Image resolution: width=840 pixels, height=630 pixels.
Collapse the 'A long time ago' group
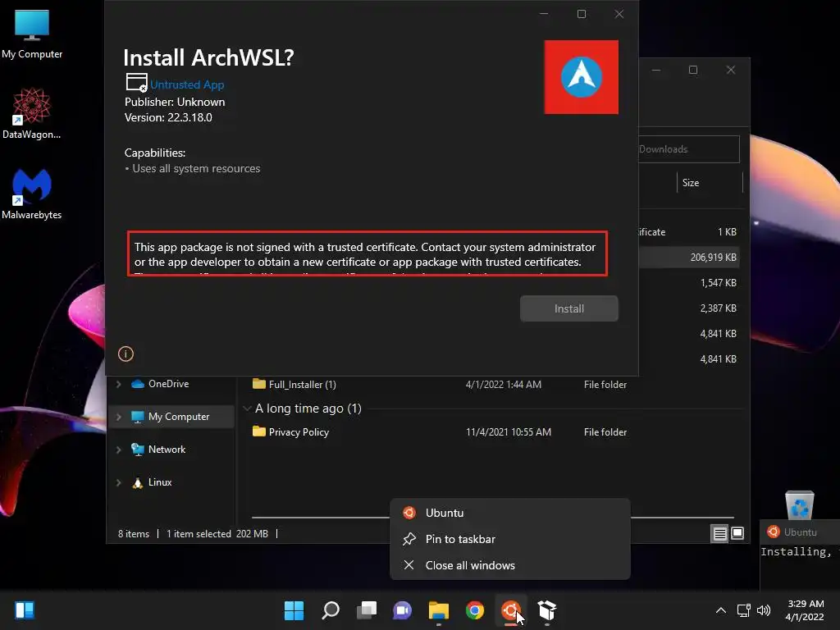[247, 409]
